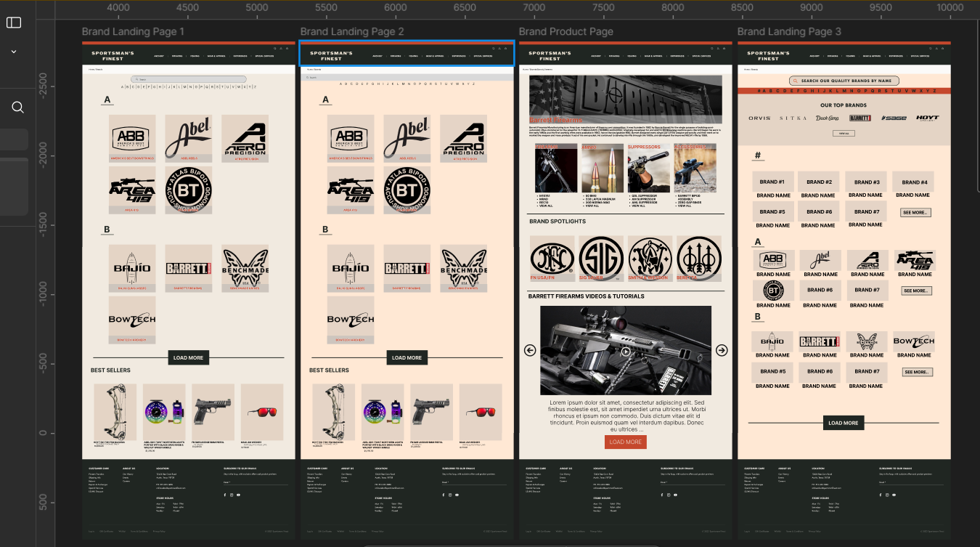The image size is (980, 547).
Task: Click fly reel best seller in Landing Page 1
Action: pos(164,412)
